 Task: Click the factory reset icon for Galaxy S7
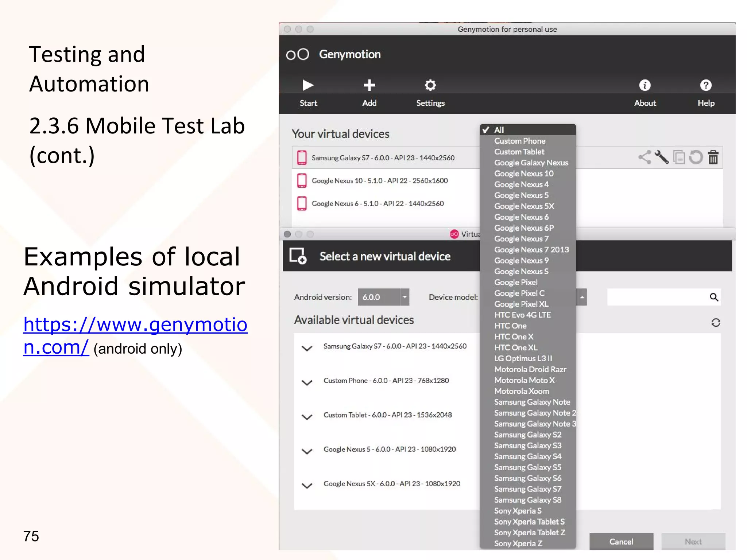tap(696, 157)
